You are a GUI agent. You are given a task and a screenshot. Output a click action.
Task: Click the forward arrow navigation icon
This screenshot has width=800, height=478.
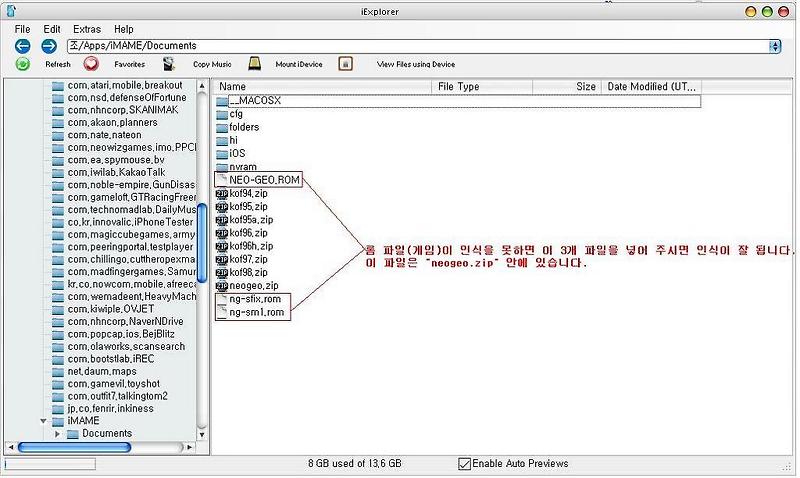tap(49, 46)
